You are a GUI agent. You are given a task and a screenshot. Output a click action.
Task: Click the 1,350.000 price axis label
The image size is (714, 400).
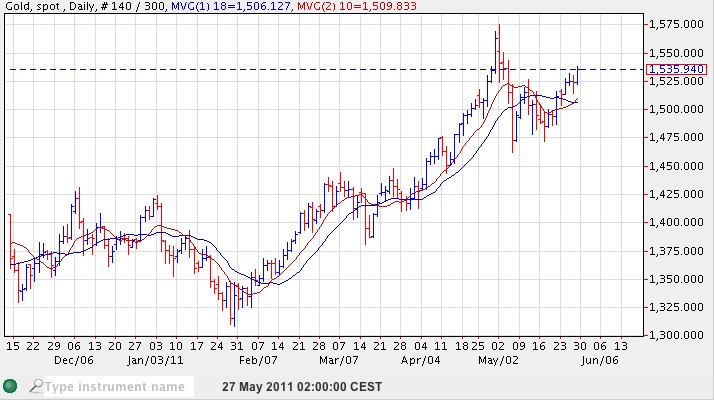coord(676,279)
